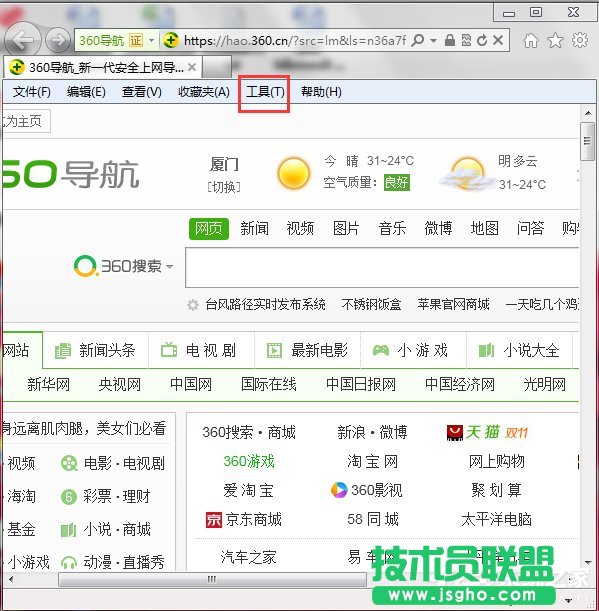Open the 小说大全 section tab
This screenshot has height=611, width=599.
[x=519, y=350]
